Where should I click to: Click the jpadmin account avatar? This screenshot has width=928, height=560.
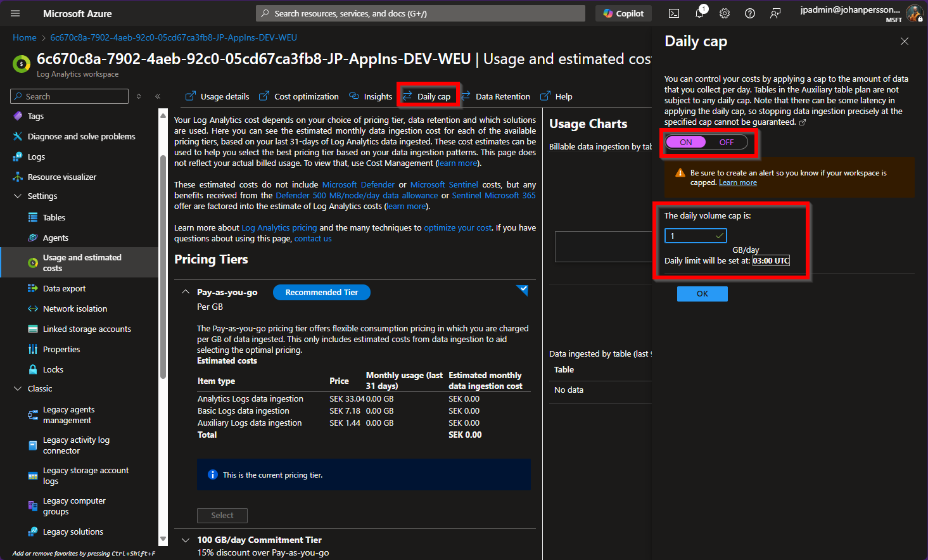(914, 13)
